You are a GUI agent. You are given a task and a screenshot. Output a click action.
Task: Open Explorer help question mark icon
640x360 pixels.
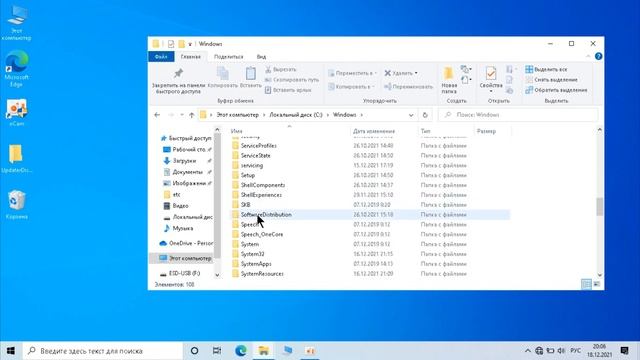click(x=598, y=56)
